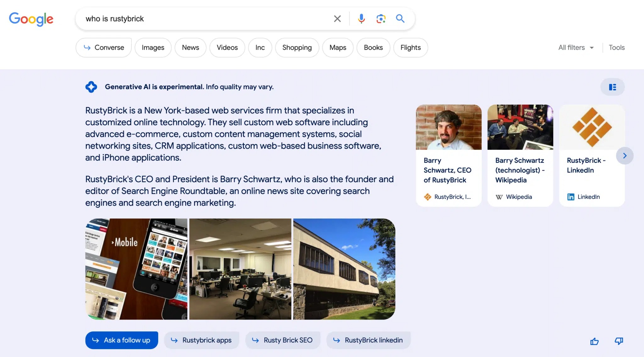Screen dimensions: 644x357
Task: Give thumbs down feedback on AI answer
Action: pos(619,341)
